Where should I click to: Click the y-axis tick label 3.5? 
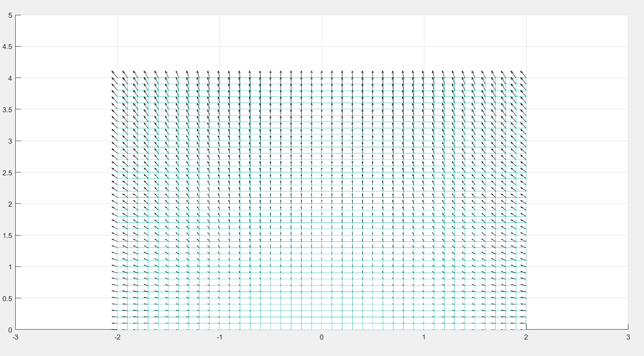(7, 110)
